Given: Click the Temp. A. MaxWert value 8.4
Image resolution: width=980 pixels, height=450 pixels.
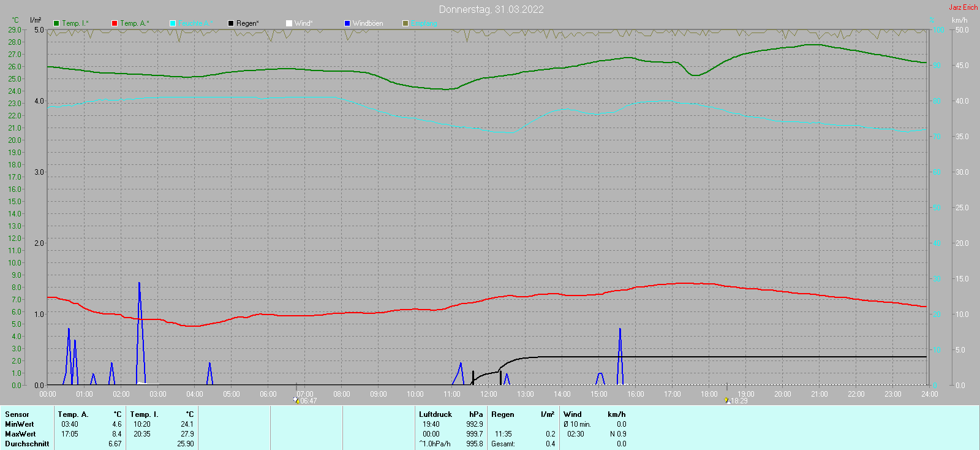Looking at the screenshot, I should 117,434.
